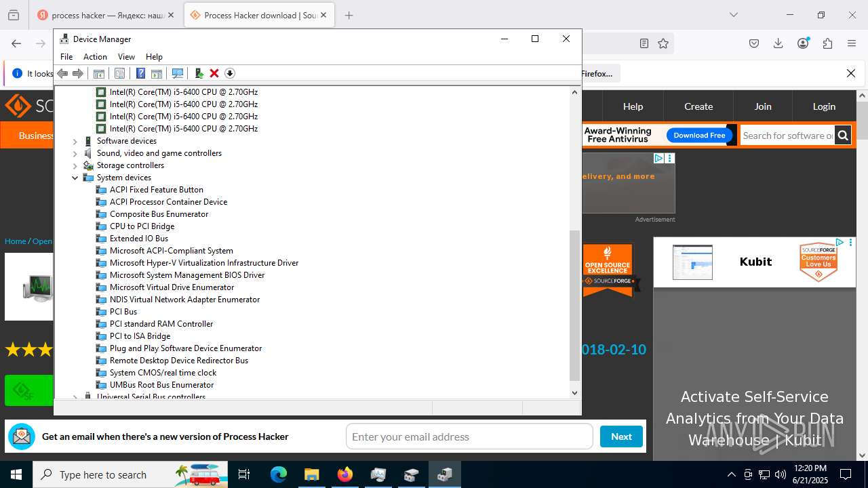Open the Firefox account icon

point(804,43)
